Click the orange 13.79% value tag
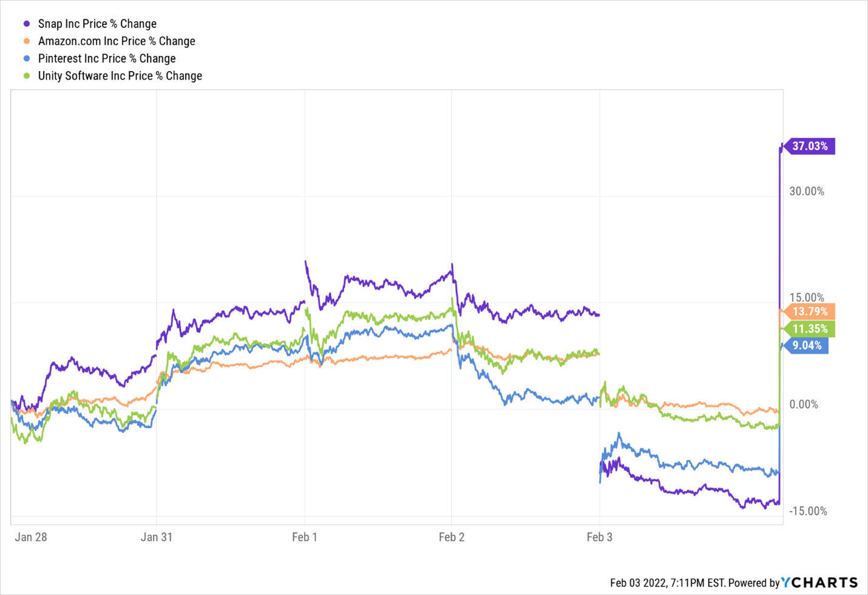868x595 pixels. point(810,311)
